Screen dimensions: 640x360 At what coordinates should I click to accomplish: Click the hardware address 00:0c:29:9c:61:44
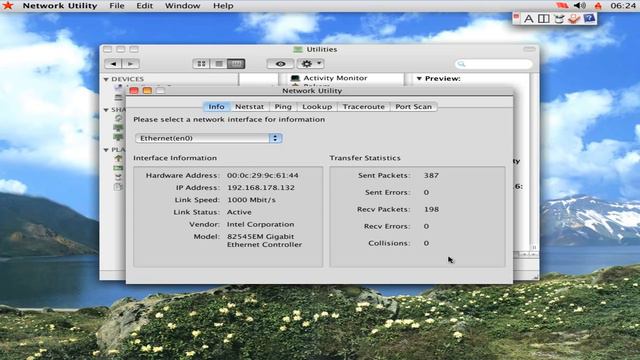click(x=263, y=176)
